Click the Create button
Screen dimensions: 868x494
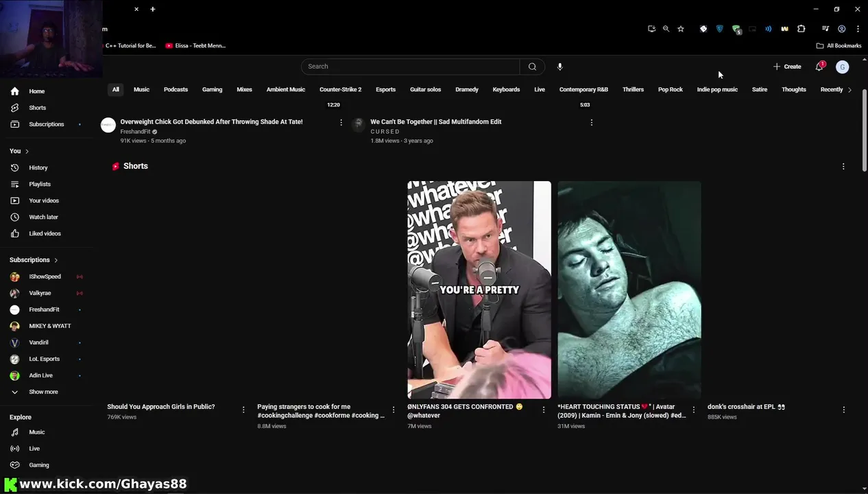(787, 67)
